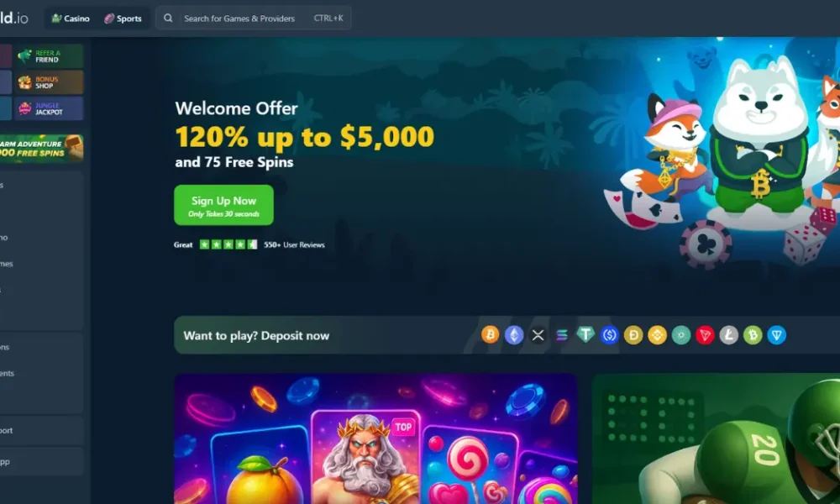Open the Bonus Shop tile
The image size is (840, 504).
point(48,82)
